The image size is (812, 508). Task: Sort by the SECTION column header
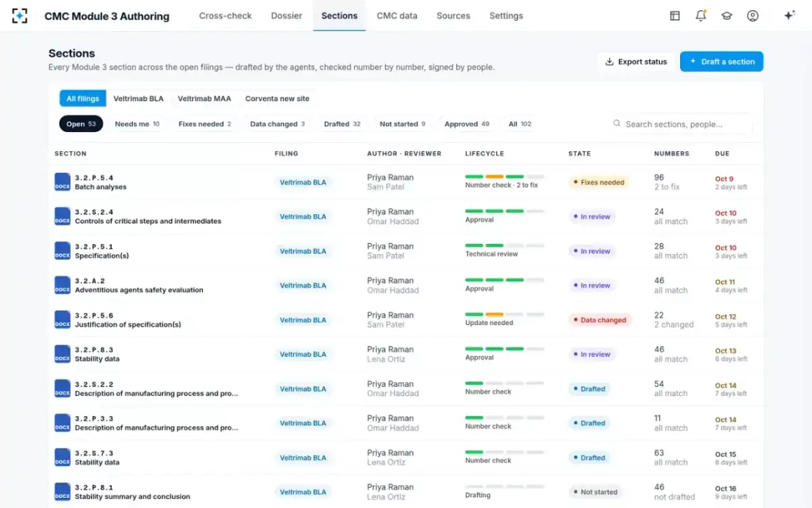tap(70, 154)
